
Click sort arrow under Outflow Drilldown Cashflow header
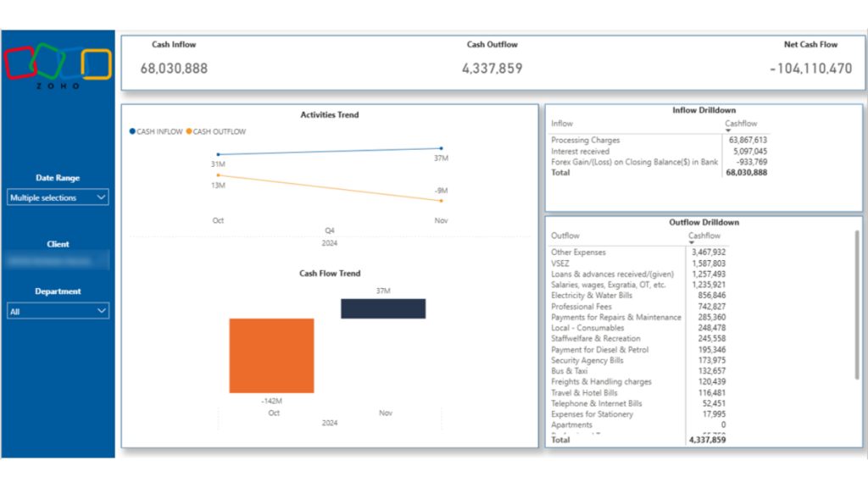coord(692,242)
